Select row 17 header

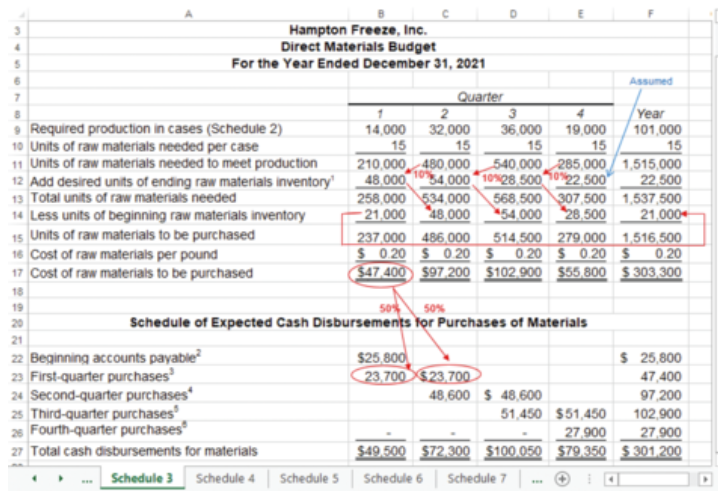(x=17, y=273)
